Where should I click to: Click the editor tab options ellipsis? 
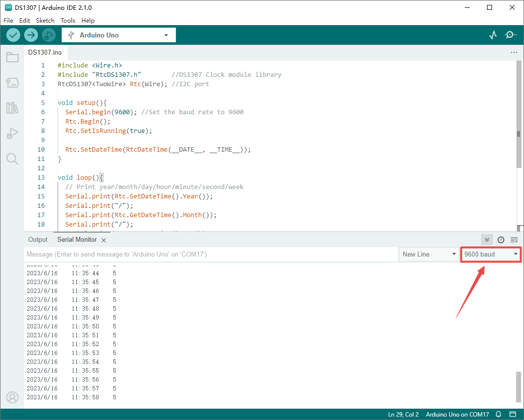pos(514,52)
